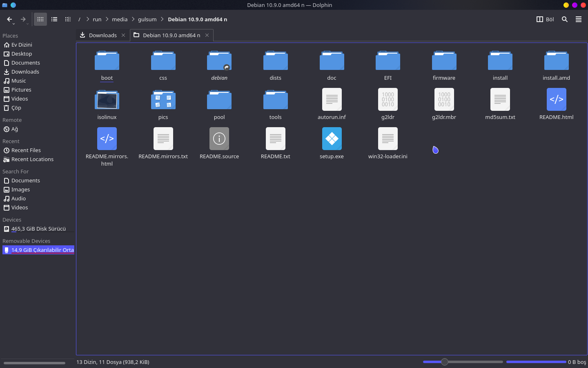Select the tools folder icon
588x368 pixels.
click(x=276, y=100)
